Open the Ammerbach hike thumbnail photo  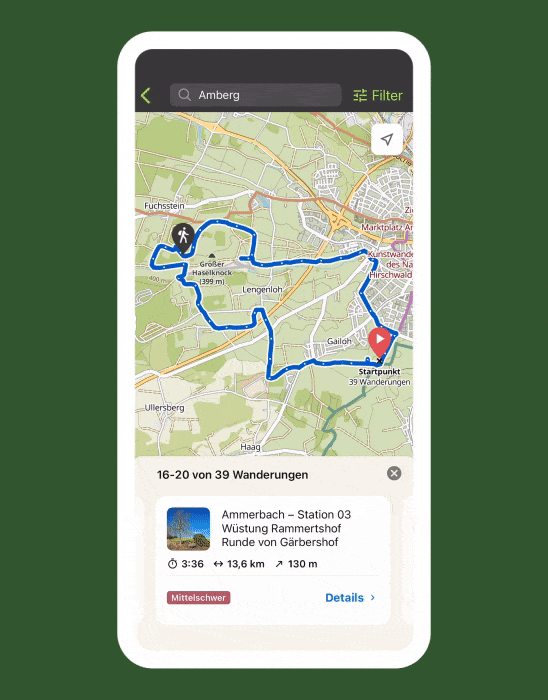click(x=188, y=529)
